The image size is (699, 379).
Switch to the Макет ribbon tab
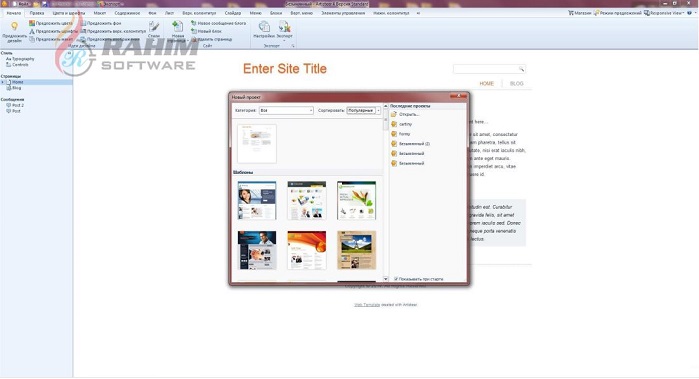point(100,13)
